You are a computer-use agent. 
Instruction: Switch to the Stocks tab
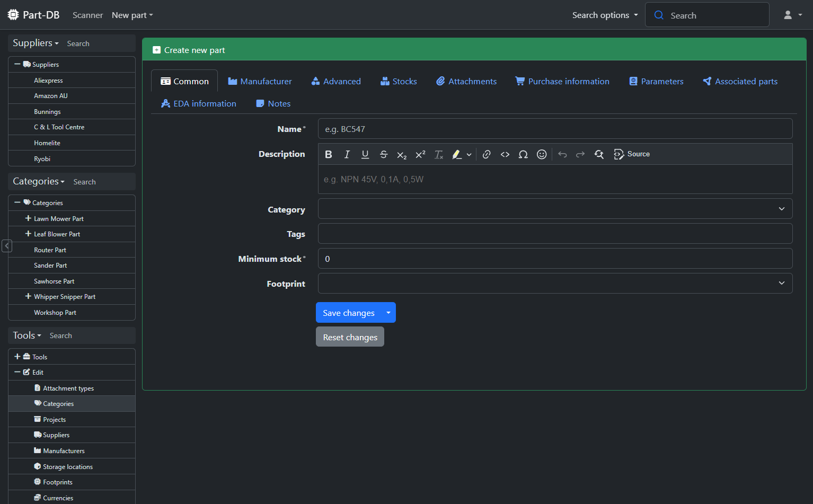399,81
